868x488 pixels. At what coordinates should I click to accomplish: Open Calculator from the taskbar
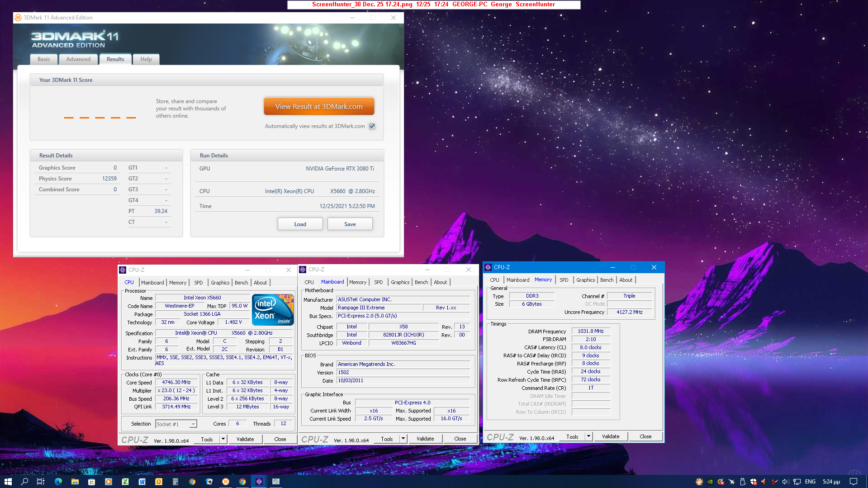pyautogui.click(x=175, y=482)
